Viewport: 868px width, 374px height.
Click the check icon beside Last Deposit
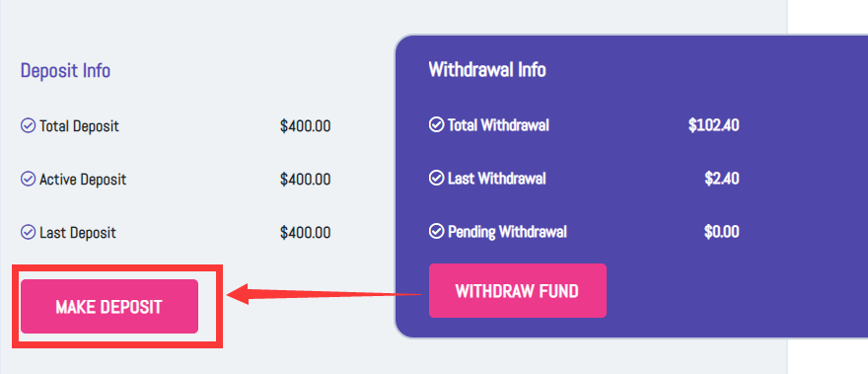(x=28, y=232)
